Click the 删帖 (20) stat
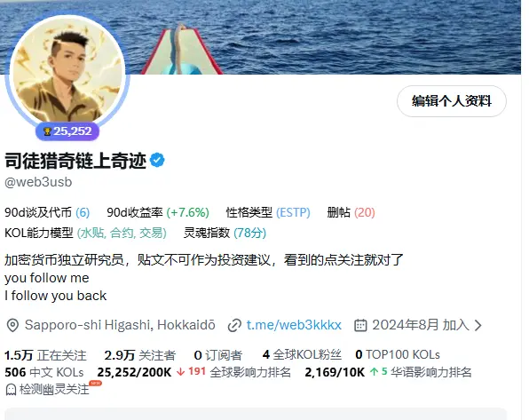 coord(351,212)
